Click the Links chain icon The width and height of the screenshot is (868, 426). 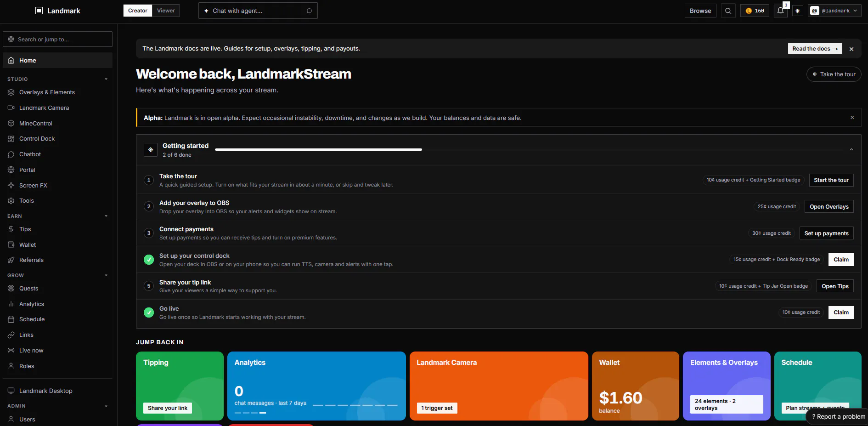11,335
